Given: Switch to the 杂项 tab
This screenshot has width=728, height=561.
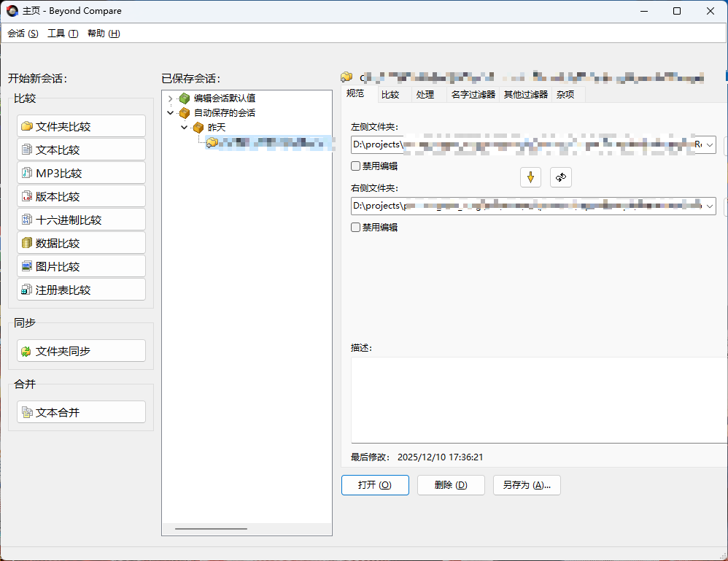Looking at the screenshot, I should pyautogui.click(x=565, y=95).
